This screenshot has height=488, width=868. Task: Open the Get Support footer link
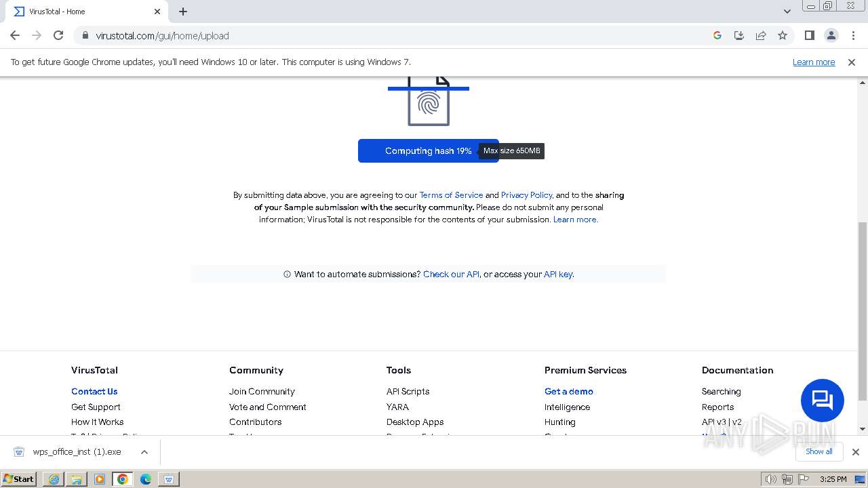[x=96, y=407]
